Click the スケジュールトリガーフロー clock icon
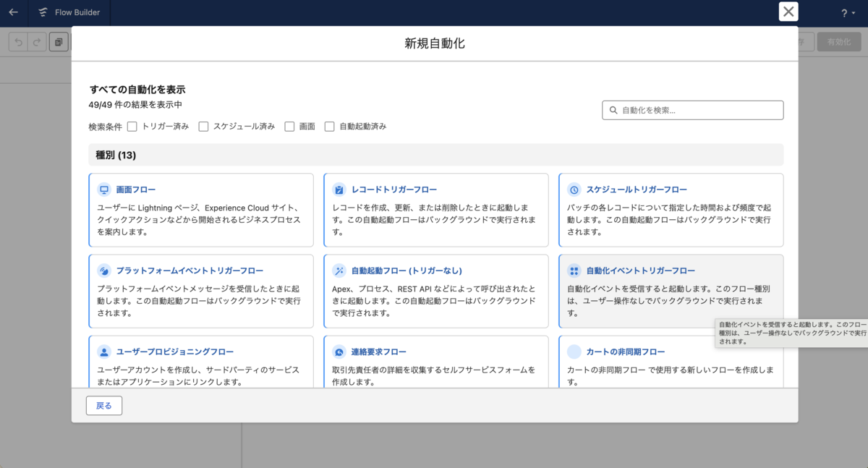The height and width of the screenshot is (468, 868). point(574,190)
